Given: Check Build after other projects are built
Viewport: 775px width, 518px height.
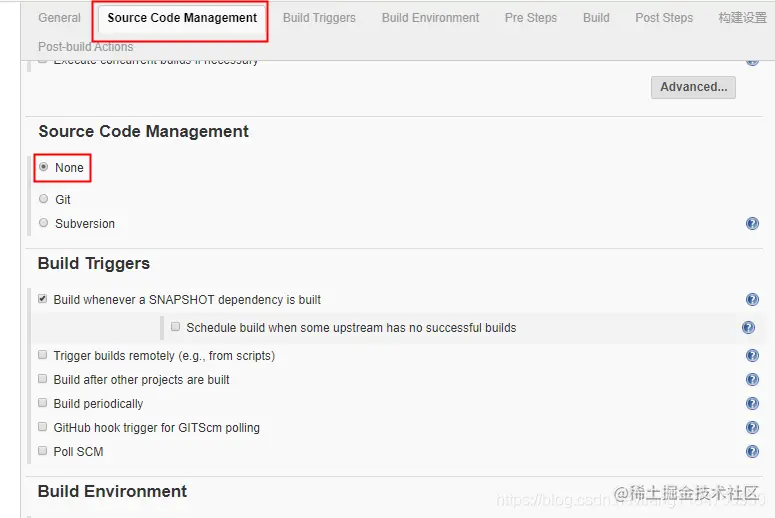Looking at the screenshot, I should (43, 379).
